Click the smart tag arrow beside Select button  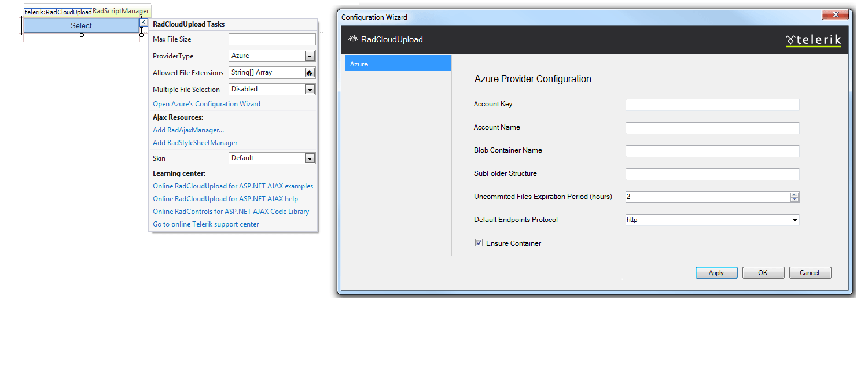(x=144, y=23)
